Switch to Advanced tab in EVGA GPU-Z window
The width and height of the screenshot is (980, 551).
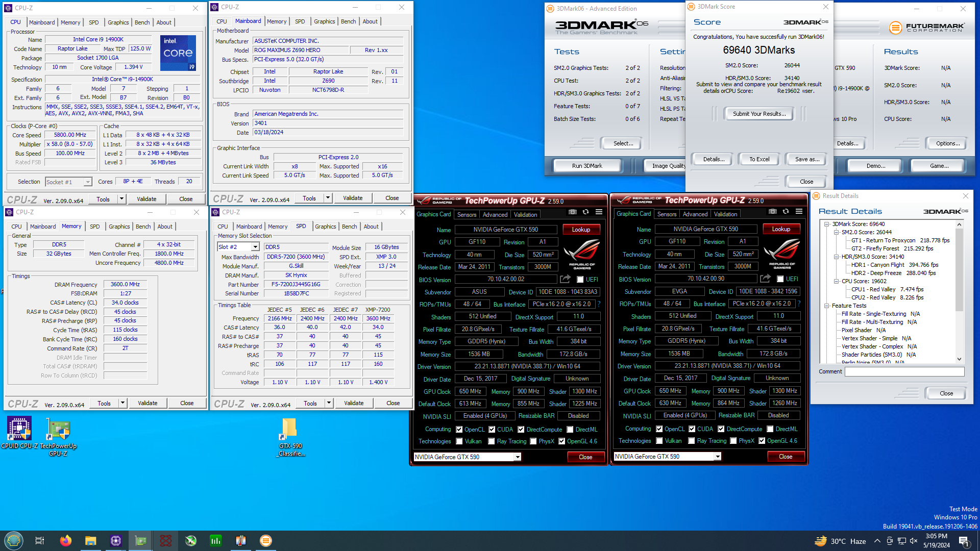(695, 214)
